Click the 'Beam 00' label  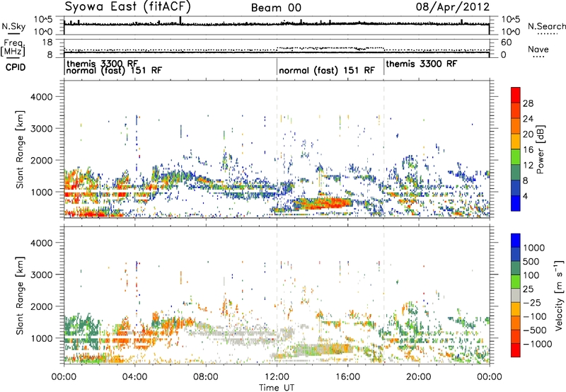click(276, 8)
